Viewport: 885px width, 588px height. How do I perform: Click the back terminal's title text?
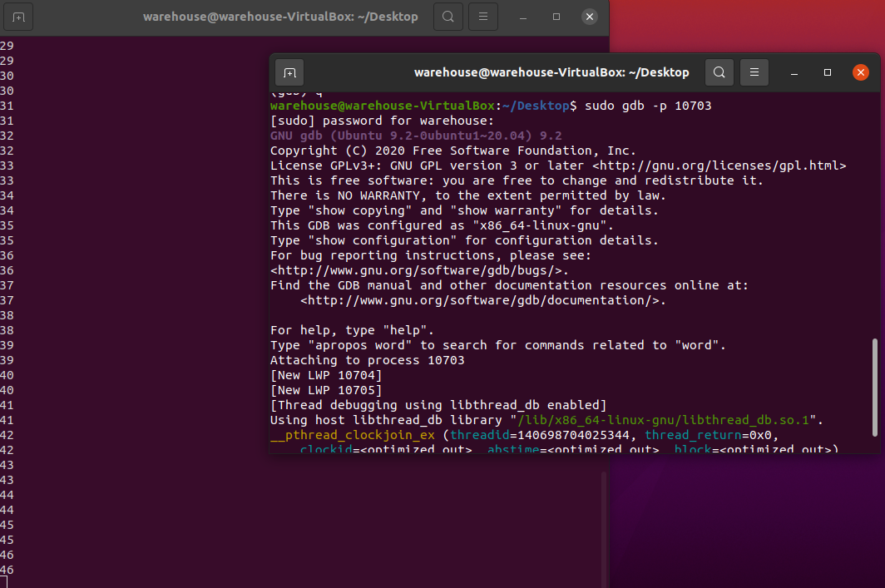pyautogui.click(x=280, y=17)
